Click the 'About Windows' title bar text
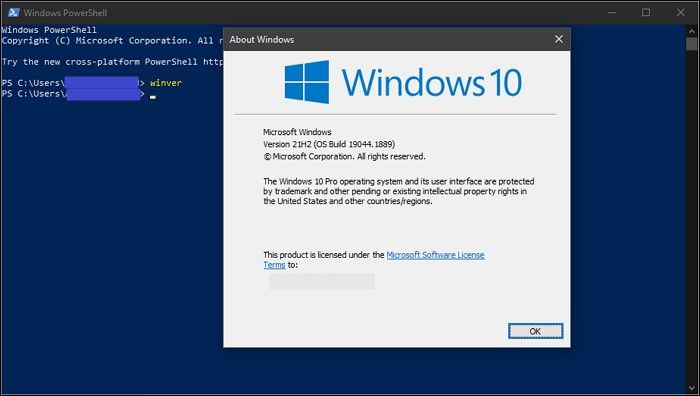The width and height of the screenshot is (700, 396). tap(262, 40)
